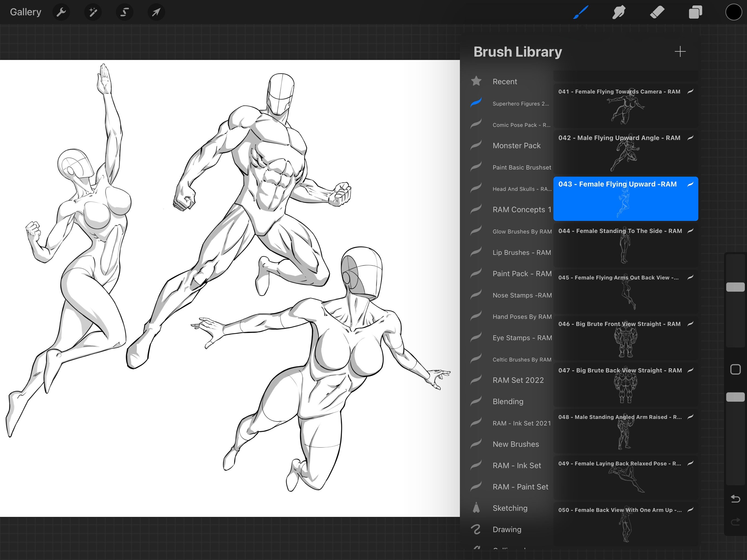
Task: Create a new brush with the plus button
Action: pos(680,52)
